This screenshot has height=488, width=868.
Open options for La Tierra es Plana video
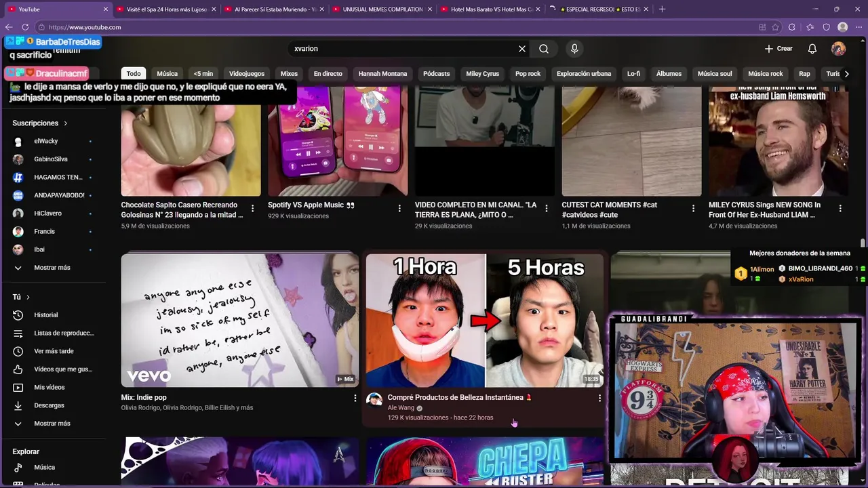(x=547, y=209)
